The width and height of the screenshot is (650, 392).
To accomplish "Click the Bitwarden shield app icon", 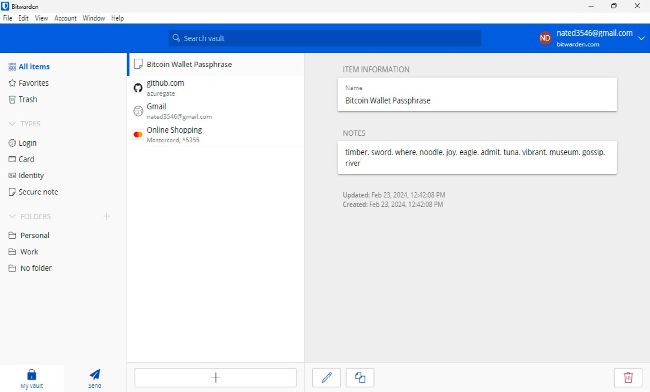I will 5,6.
